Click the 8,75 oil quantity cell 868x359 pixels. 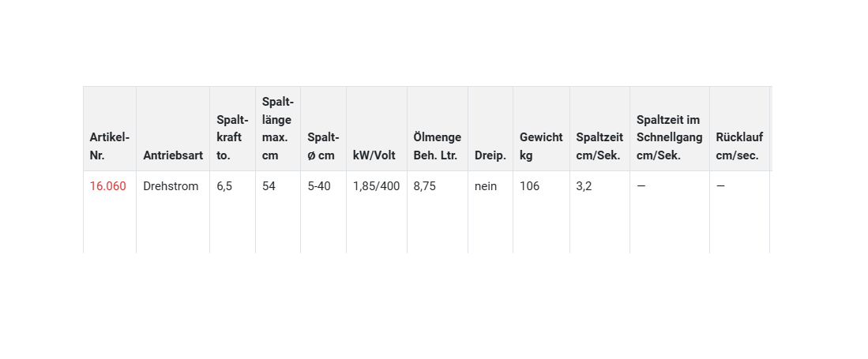click(425, 186)
